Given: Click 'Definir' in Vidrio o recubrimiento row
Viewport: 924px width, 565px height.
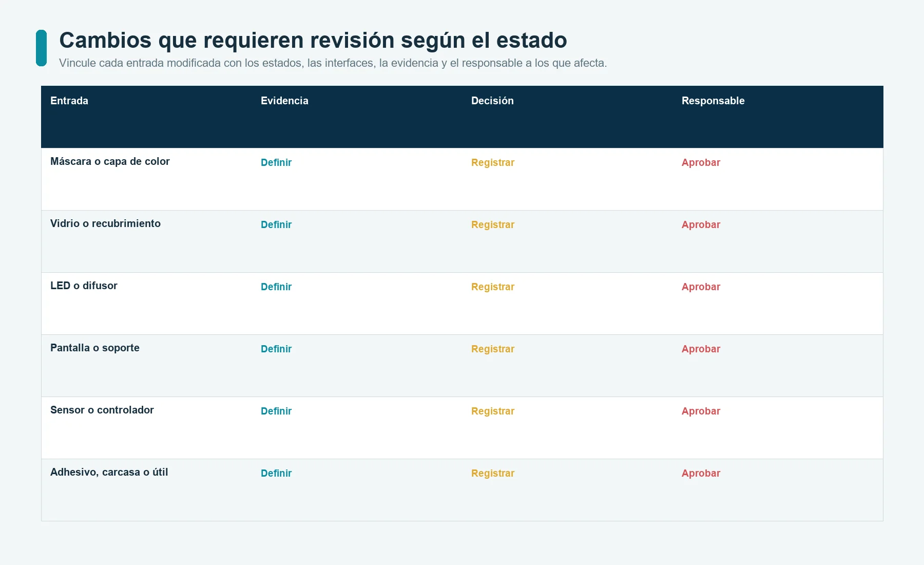Looking at the screenshot, I should (276, 224).
